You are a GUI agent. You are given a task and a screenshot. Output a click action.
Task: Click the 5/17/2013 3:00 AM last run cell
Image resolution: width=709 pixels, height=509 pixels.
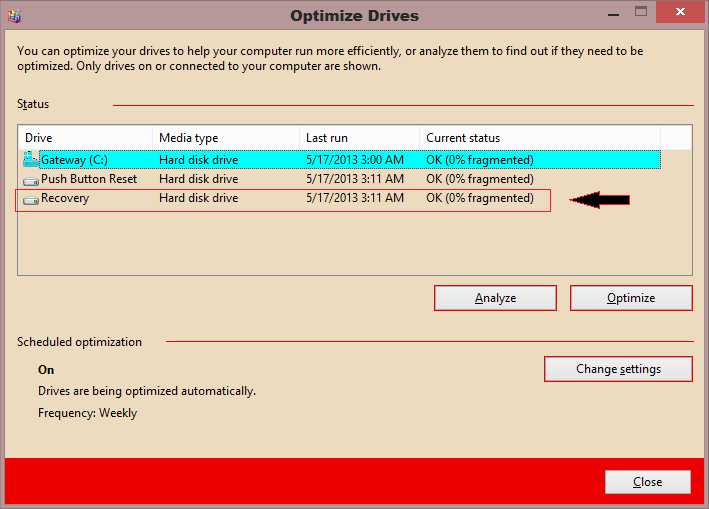354,160
